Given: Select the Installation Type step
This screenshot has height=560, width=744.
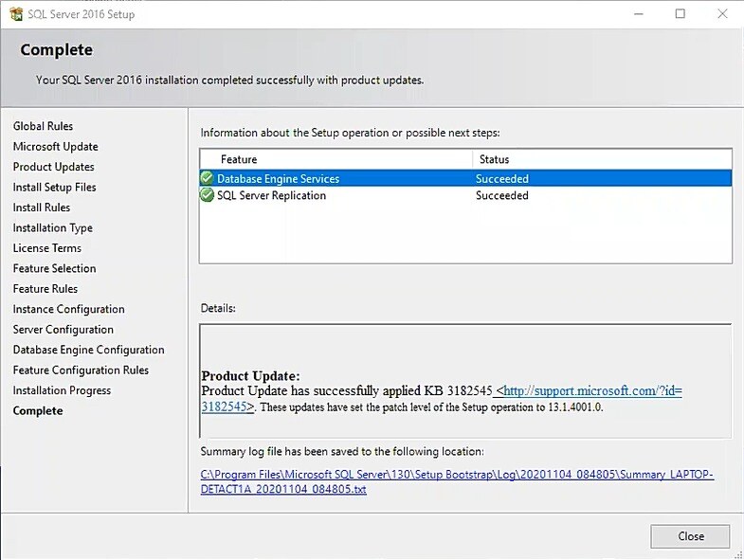Looking at the screenshot, I should click(53, 228).
